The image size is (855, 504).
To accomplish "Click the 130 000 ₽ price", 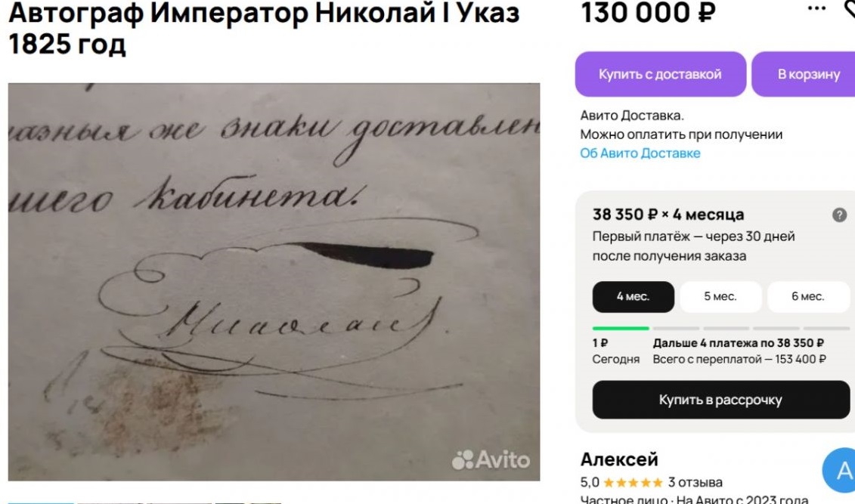I will click(649, 12).
